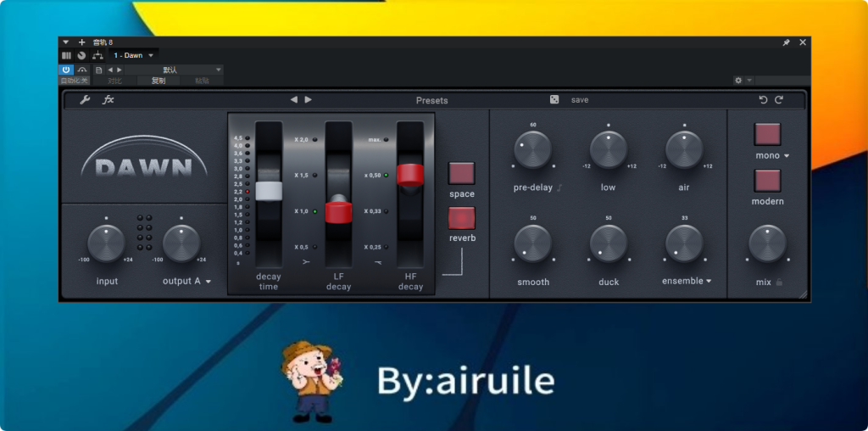Click the 对比 compare button
This screenshot has height=431, width=868.
[x=114, y=81]
